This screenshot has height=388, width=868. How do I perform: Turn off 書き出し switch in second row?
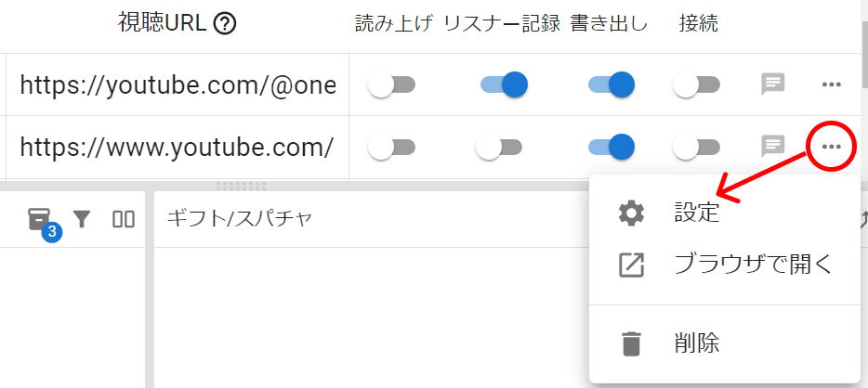(x=612, y=146)
